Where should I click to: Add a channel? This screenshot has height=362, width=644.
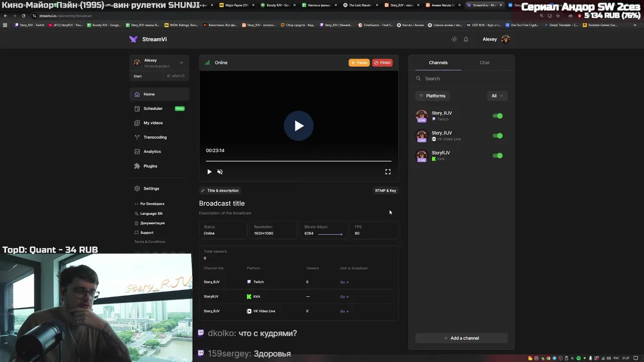[461, 338]
